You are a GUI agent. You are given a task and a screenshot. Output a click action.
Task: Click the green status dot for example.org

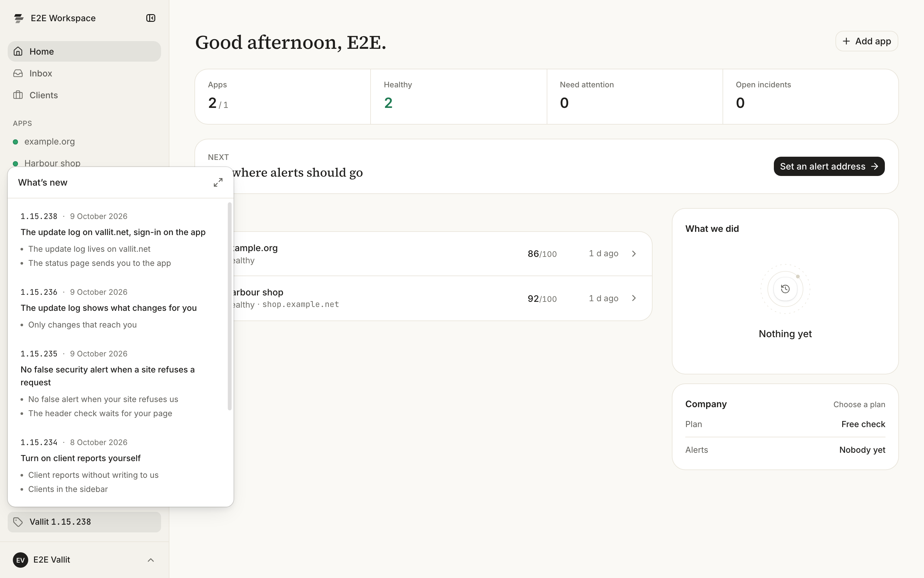16,142
